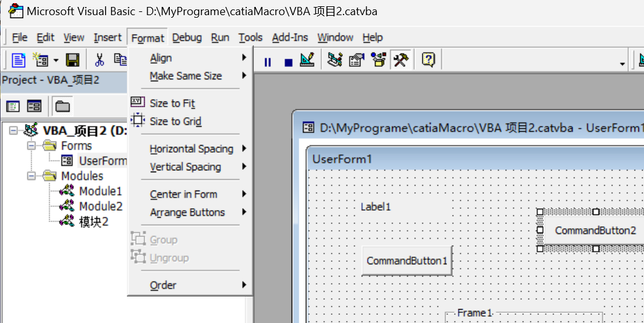Expand the Align submenu
This screenshot has width=644, height=323.
coord(190,58)
